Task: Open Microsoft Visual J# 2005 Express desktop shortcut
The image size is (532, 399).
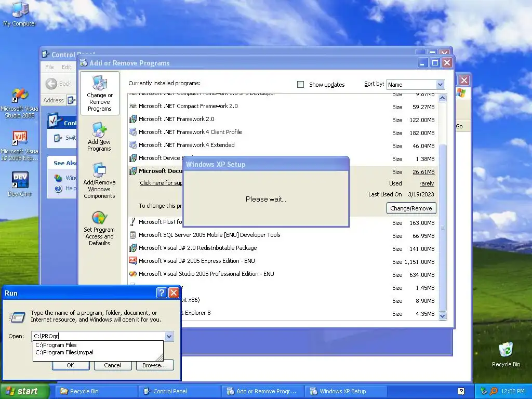Action: tap(20, 146)
